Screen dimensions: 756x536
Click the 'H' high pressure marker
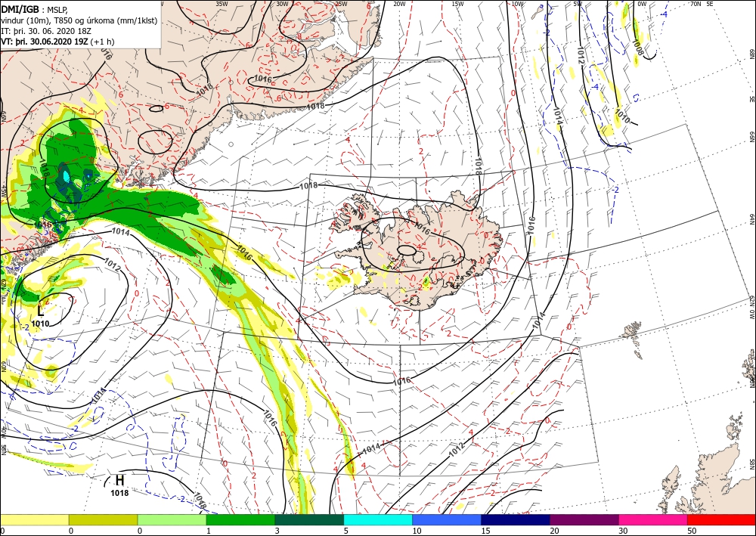119,480
